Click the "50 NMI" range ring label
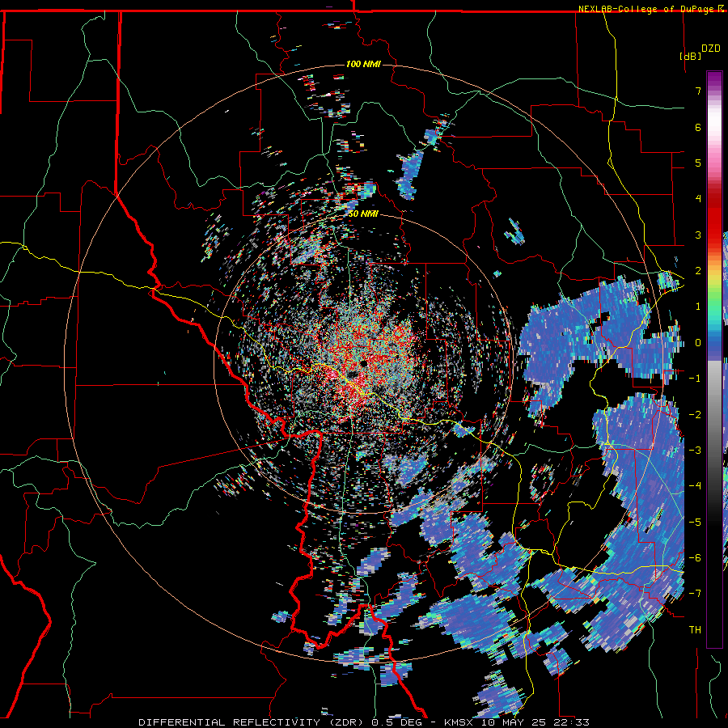This screenshot has width=728, height=728. [363, 214]
